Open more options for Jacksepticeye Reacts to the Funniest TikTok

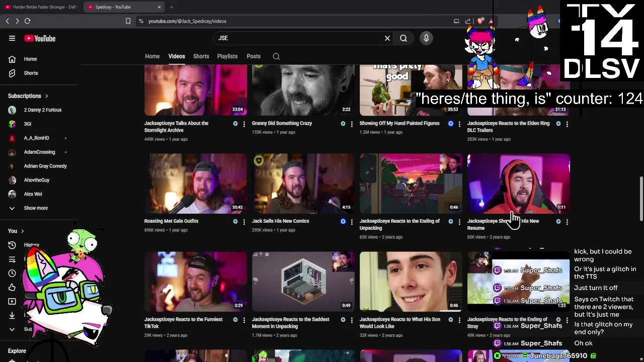tap(244, 320)
